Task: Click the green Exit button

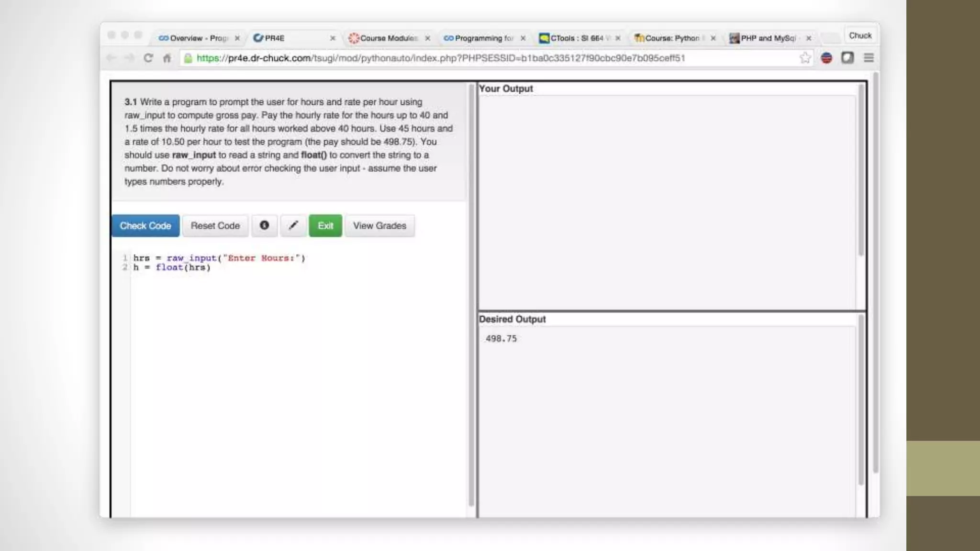Action: pyautogui.click(x=325, y=225)
